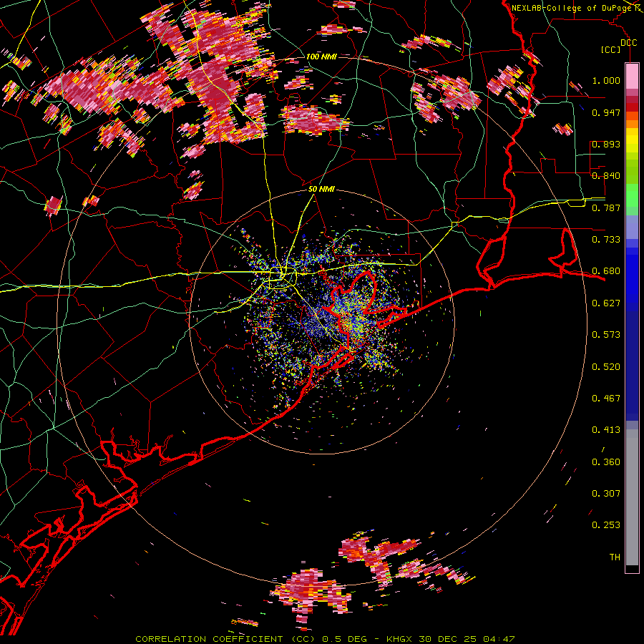Click the 0.733 scale label
The height and width of the screenshot is (644, 644).
click(606, 240)
